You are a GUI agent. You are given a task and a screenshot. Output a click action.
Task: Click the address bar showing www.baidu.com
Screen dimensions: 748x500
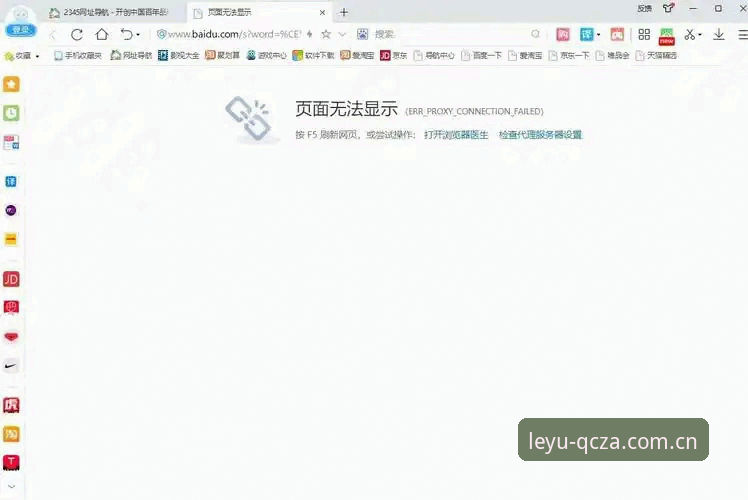click(234, 34)
